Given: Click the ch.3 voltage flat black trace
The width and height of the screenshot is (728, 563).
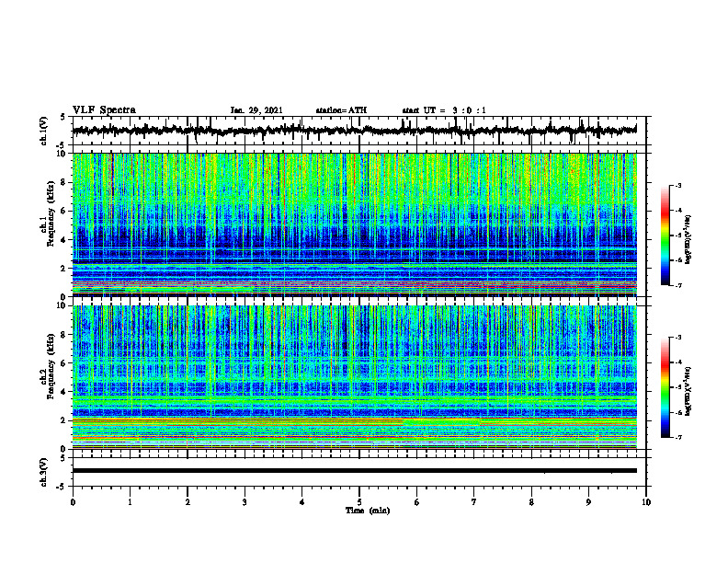Looking at the screenshot, I should tap(355, 471).
